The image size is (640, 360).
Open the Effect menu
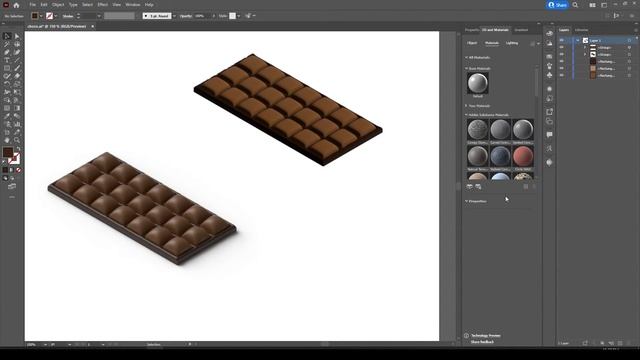[103, 5]
